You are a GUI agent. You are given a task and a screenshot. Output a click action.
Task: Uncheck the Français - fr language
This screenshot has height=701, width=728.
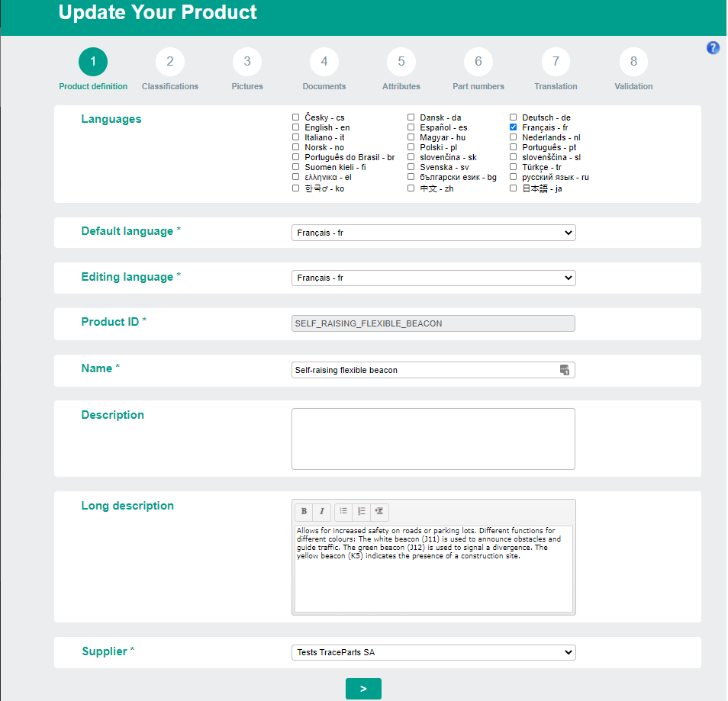click(x=514, y=127)
